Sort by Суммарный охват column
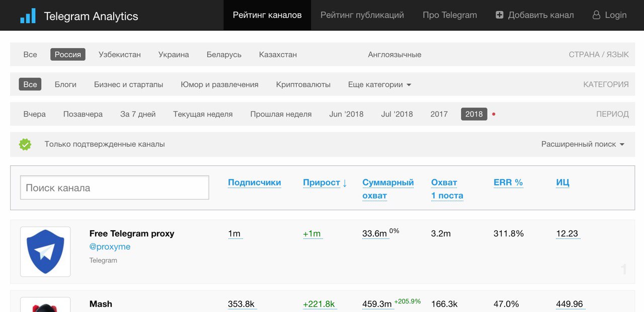The width and height of the screenshot is (644, 312). point(388,189)
